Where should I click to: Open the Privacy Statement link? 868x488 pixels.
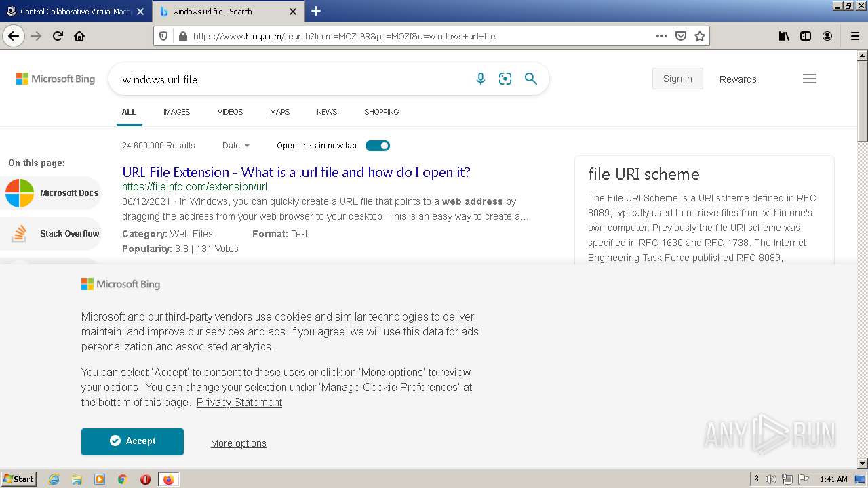[239, 402]
